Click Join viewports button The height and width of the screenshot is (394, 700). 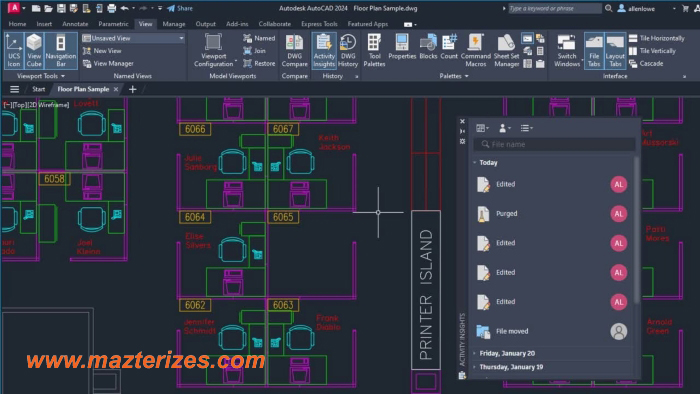[x=254, y=51]
